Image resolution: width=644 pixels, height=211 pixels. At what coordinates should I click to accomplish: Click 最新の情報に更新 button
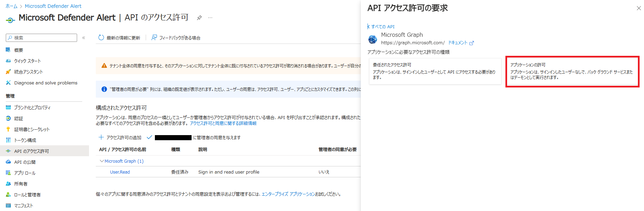click(119, 38)
